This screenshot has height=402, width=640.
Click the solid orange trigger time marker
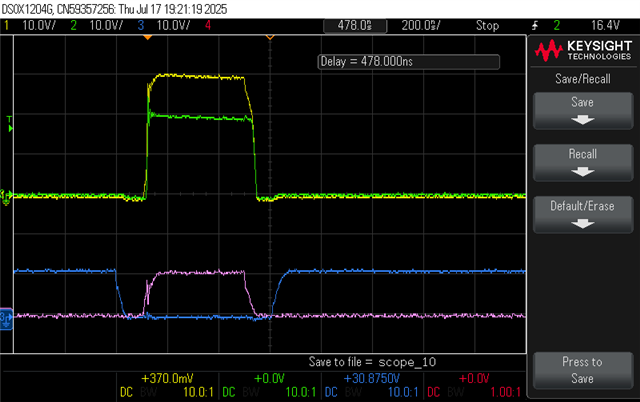point(148,38)
